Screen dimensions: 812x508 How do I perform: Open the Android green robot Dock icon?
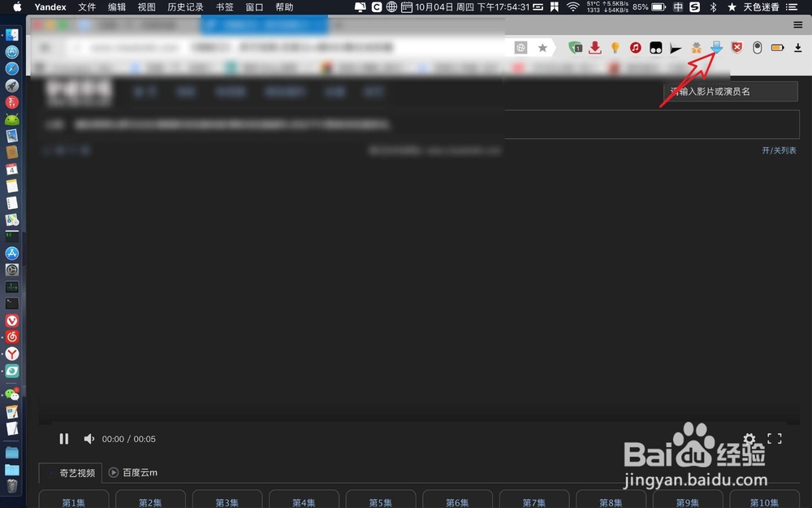coord(12,119)
